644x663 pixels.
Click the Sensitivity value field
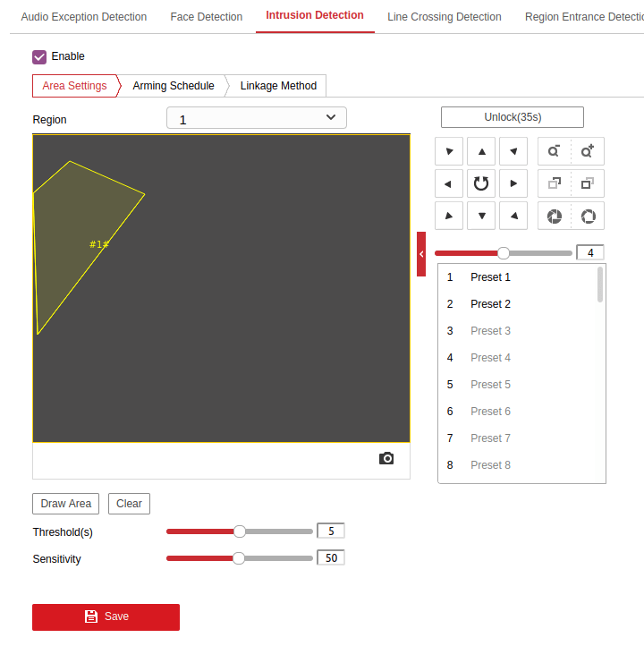click(331, 557)
